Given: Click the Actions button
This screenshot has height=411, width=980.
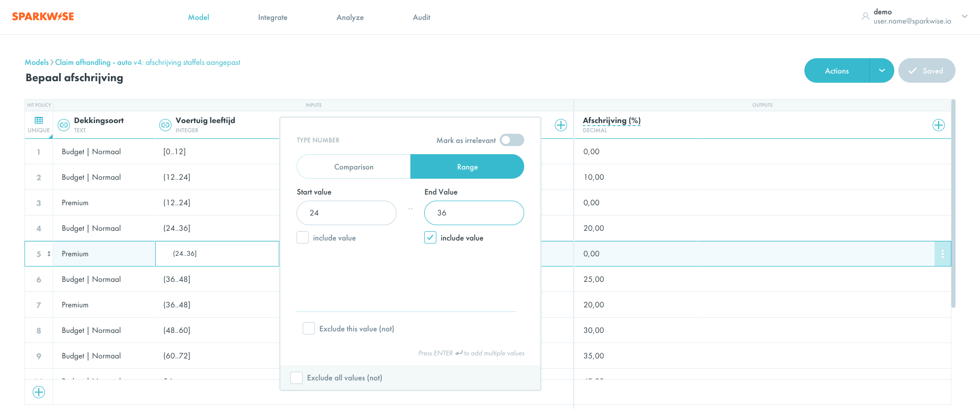Looking at the screenshot, I should tap(837, 70).
